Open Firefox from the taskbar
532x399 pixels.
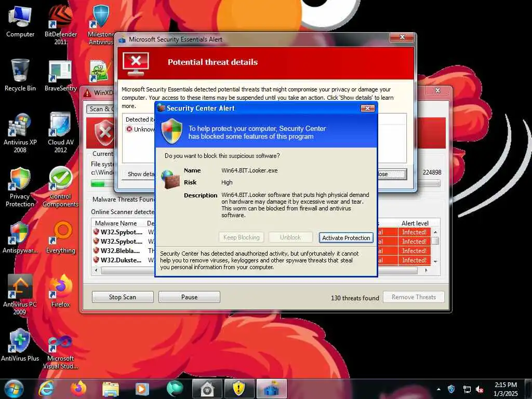[x=78, y=389]
